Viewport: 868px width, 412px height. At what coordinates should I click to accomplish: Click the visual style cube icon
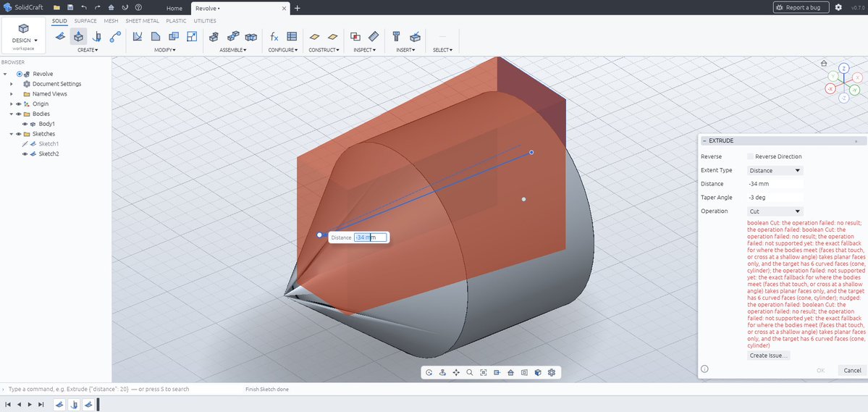(537, 373)
